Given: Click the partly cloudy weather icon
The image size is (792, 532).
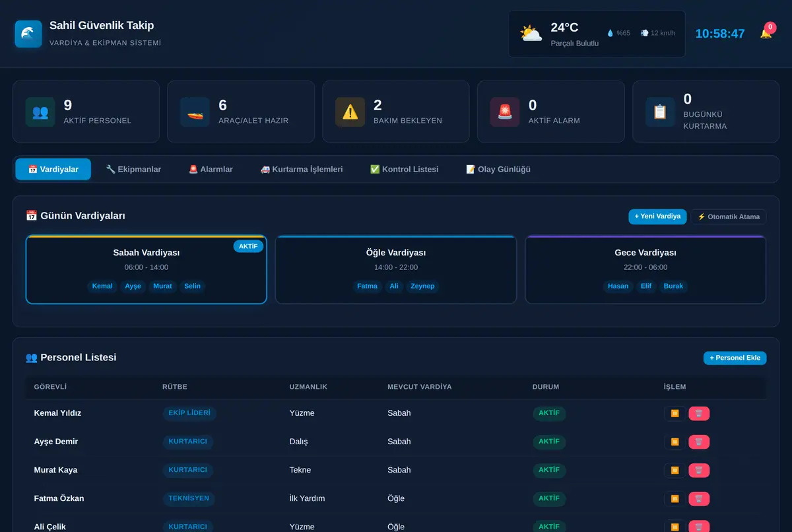Looking at the screenshot, I should click(531, 34).
